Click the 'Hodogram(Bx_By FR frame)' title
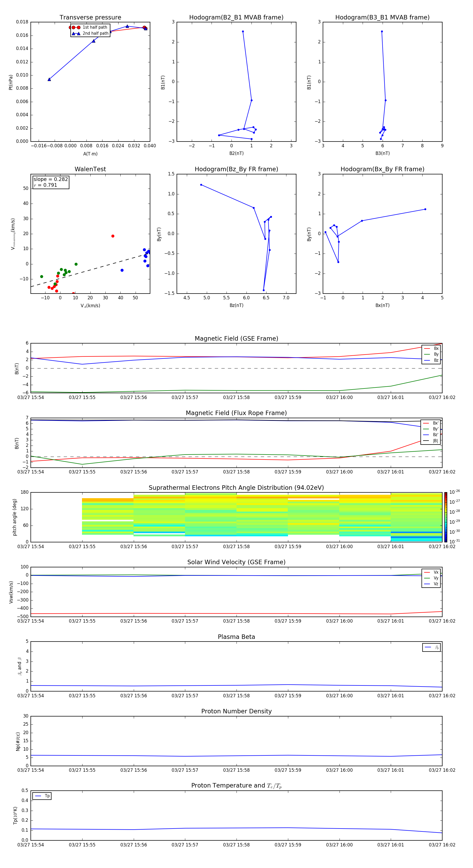The image size is (473, 868). 382,169
